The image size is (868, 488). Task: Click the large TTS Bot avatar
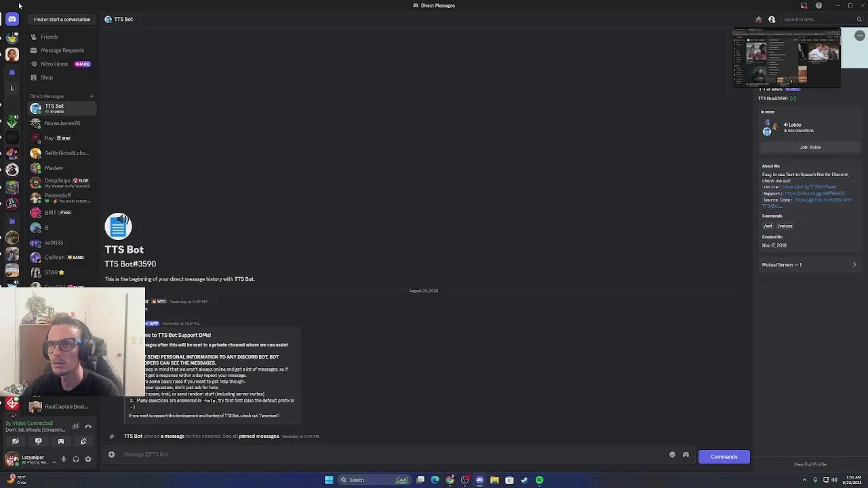tap(118, 226)
